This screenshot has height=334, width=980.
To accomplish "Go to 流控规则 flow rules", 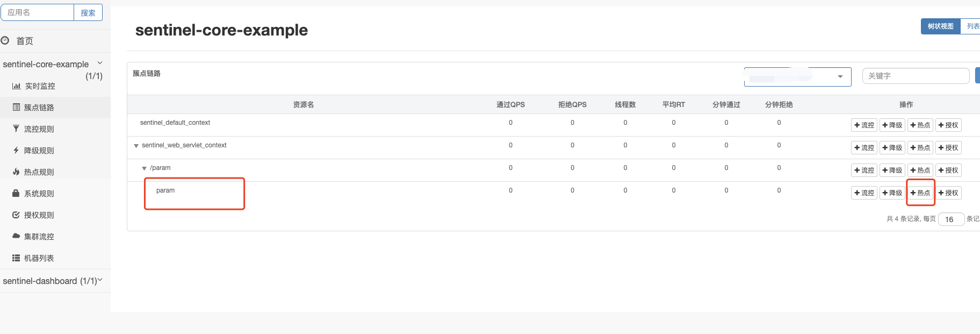I will [x=39, y=129].
